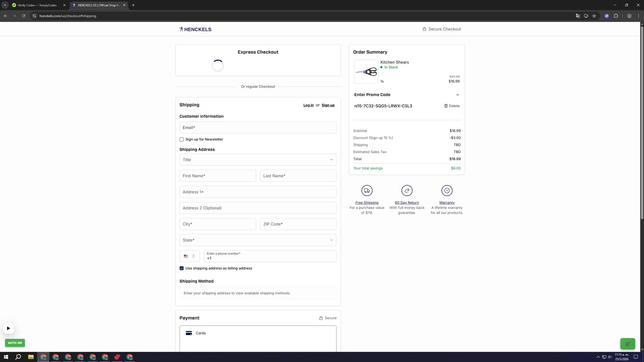This screenshot has height=362, width=644.
Task: Open the volume control in system tray
Action: coord(610,357)
